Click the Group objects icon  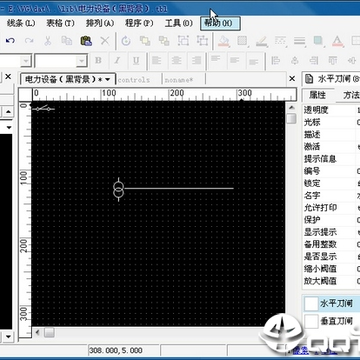[x=183, y=41]
